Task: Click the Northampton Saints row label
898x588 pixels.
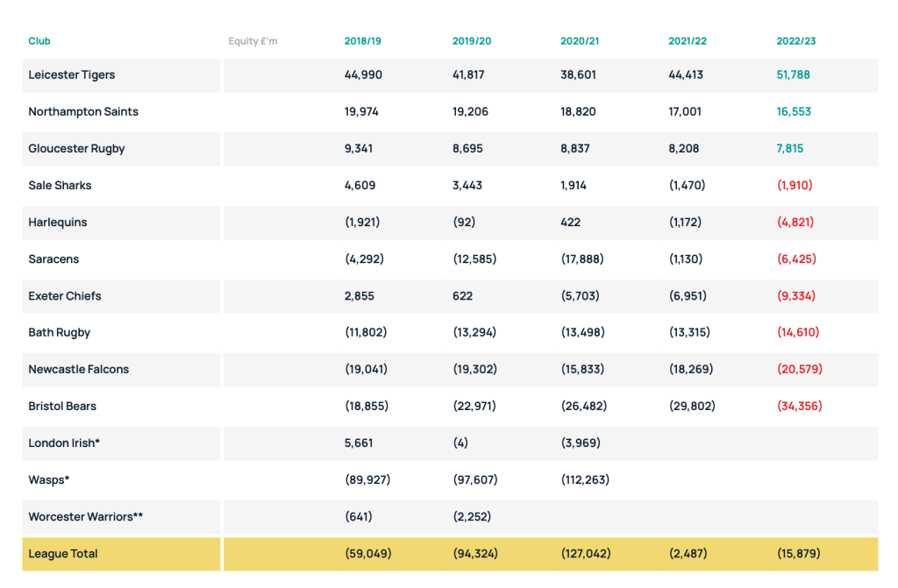Action: pyautogui.click(x=83, y=112)
